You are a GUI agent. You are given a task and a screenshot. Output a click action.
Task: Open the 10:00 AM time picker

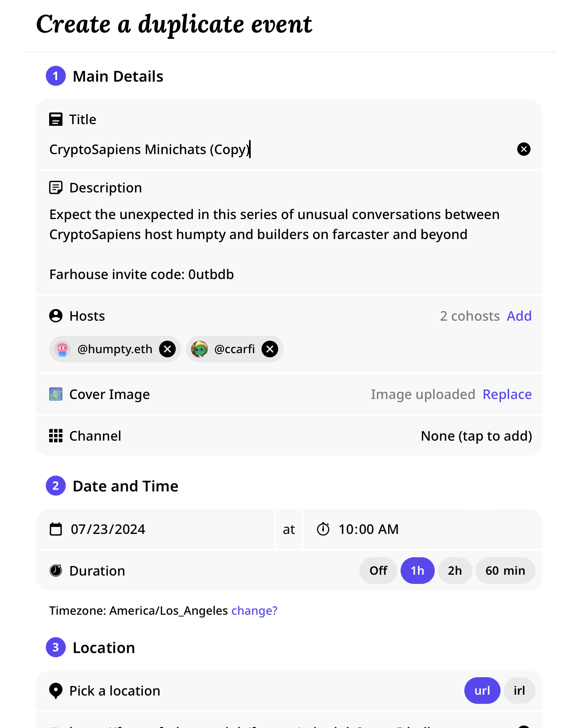(369, 529)
